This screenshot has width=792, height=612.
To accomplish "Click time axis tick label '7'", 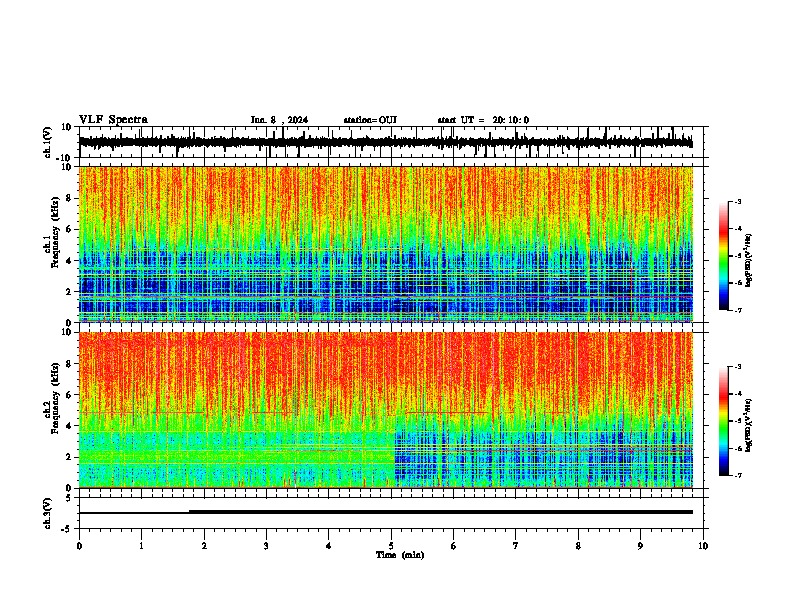I will coord(516,546).
